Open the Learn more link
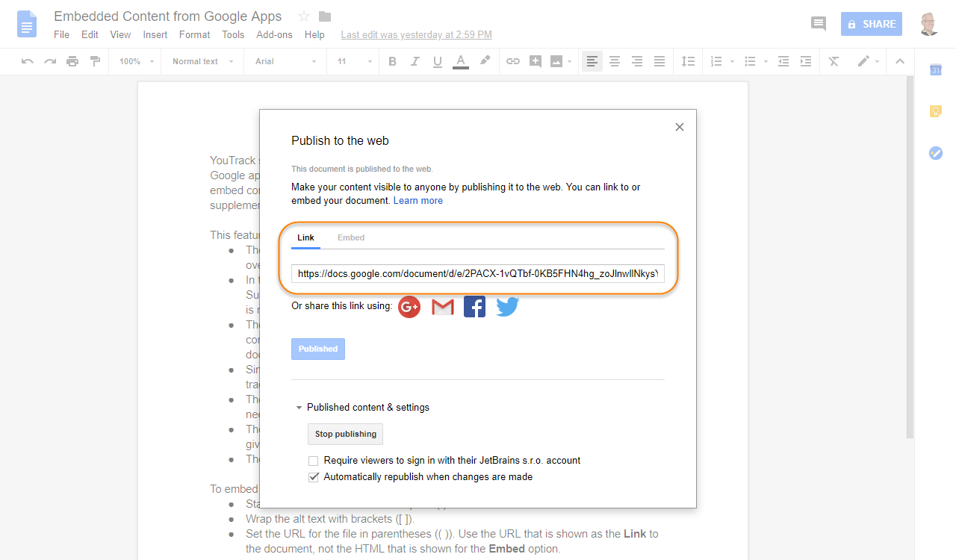The height and width of the screenshot is (560, 956). click(418, 200)
